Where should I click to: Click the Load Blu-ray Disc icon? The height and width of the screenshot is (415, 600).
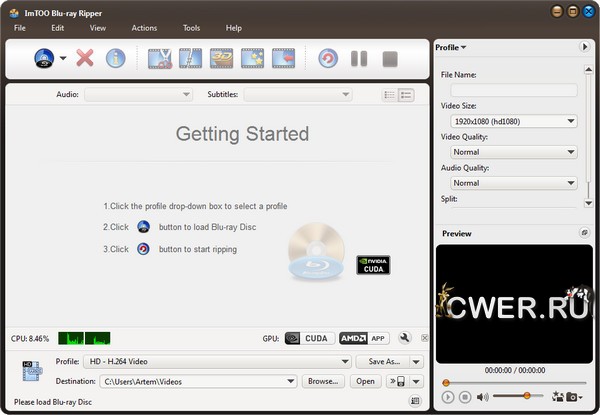[45, 58]
